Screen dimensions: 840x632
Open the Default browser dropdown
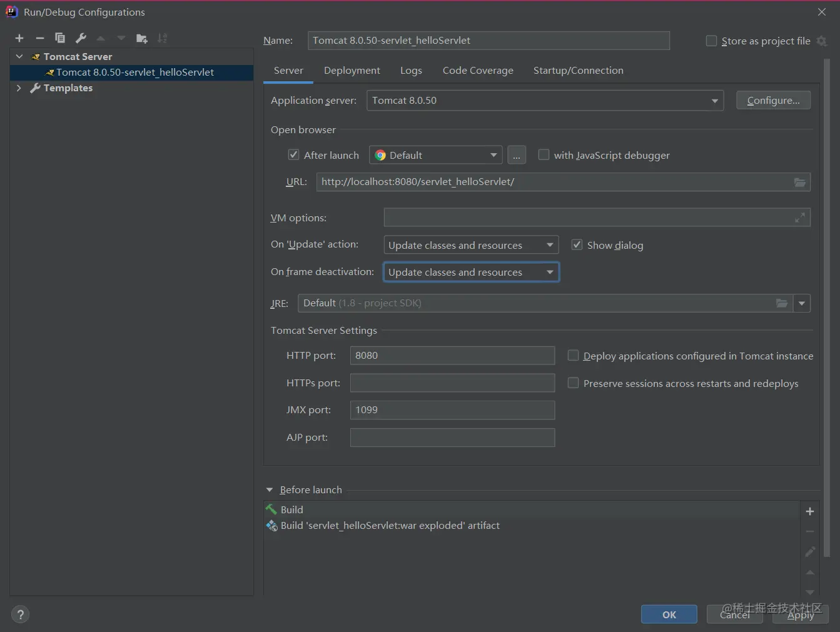pyautogui.click(x=436, y=155)
